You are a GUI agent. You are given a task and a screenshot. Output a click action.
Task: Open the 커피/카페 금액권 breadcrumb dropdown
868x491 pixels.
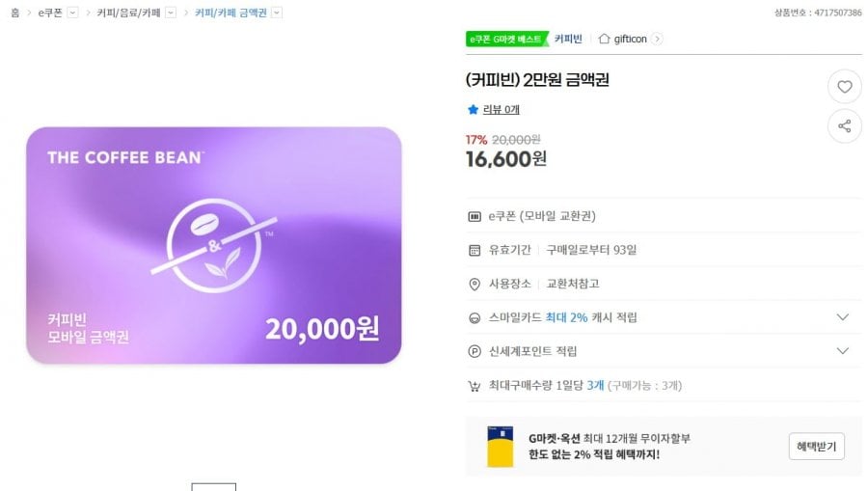click(277, 13)
